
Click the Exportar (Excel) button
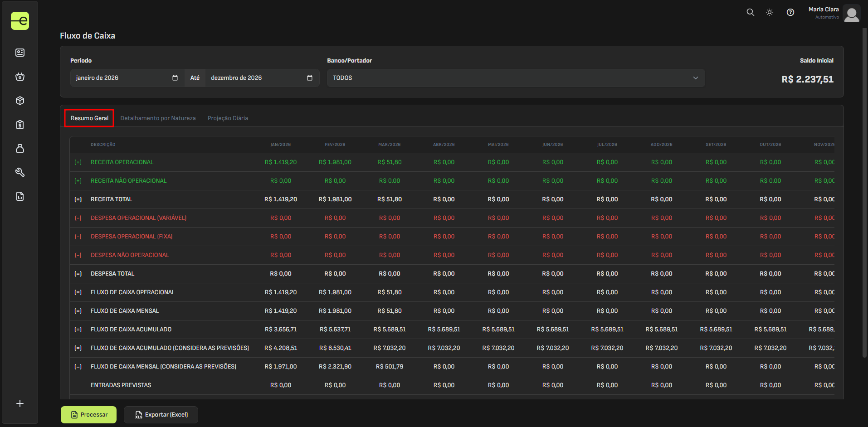pyautogui.click(x=161, y=415)
